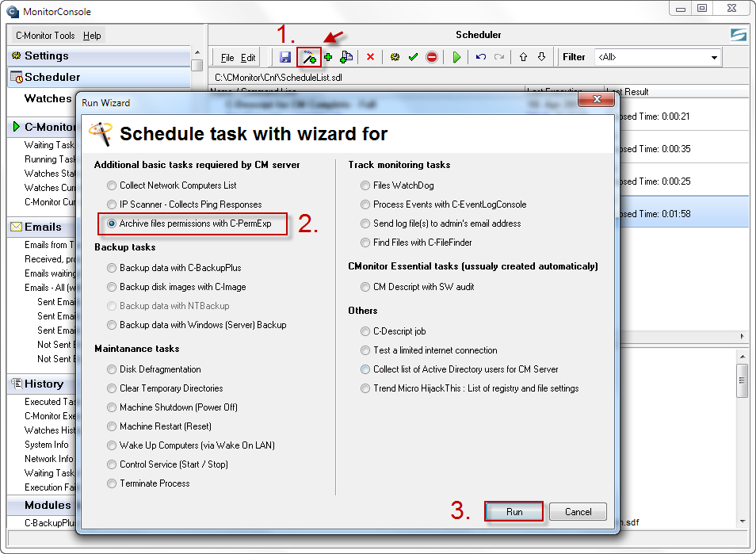Select Disk Defragmentation radio button
This screenshot has height=554, width=756.
tap(112, 369)
